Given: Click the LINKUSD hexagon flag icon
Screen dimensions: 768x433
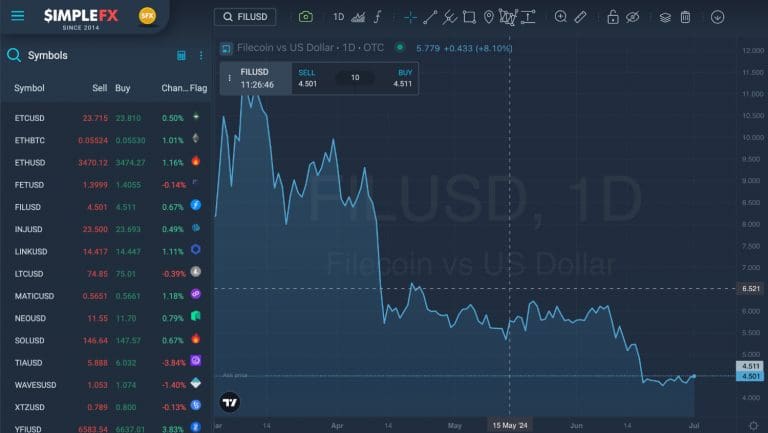Looking at the screenshot, I should point(195,249).
